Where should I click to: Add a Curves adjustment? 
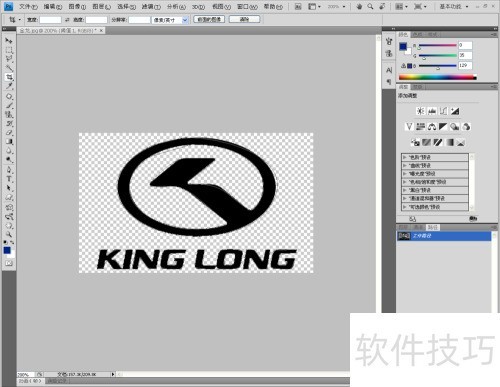tap(443, 111)
